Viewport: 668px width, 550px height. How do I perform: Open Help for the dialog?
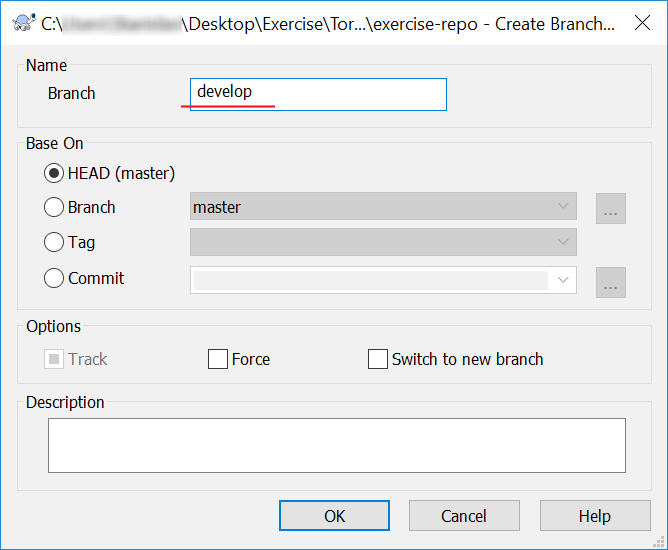(594, 516)
